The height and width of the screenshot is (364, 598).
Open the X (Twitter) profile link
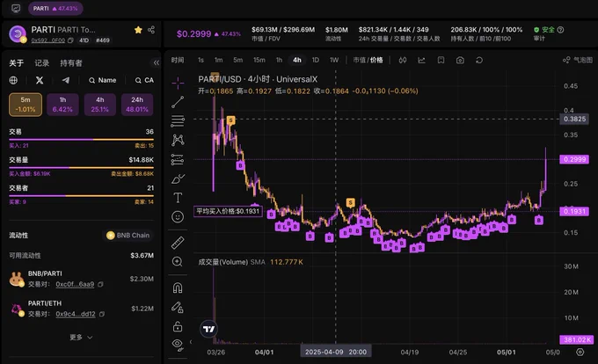pos(40,80)
